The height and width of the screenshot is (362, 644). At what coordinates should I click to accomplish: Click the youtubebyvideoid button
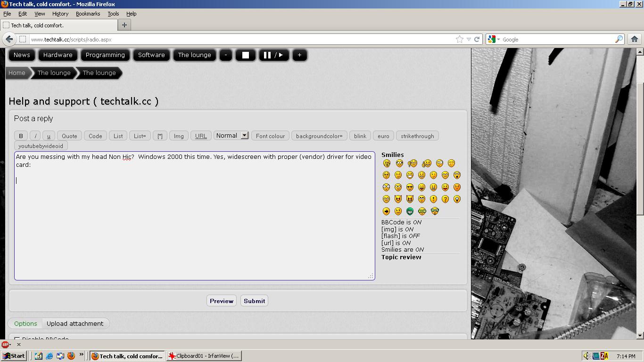pos(41,146)
